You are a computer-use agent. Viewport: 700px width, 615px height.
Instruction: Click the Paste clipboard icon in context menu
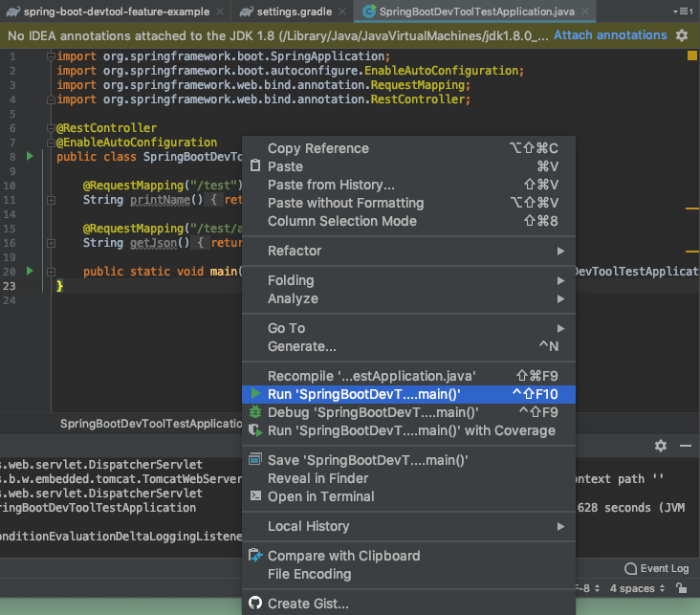[x=255, y=165]
